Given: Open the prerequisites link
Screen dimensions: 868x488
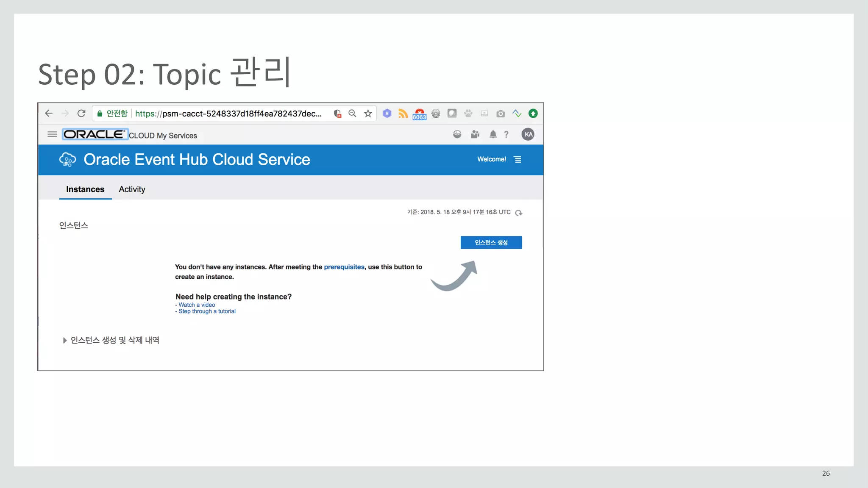Looking at the screenshot, I should click(344, 267).
